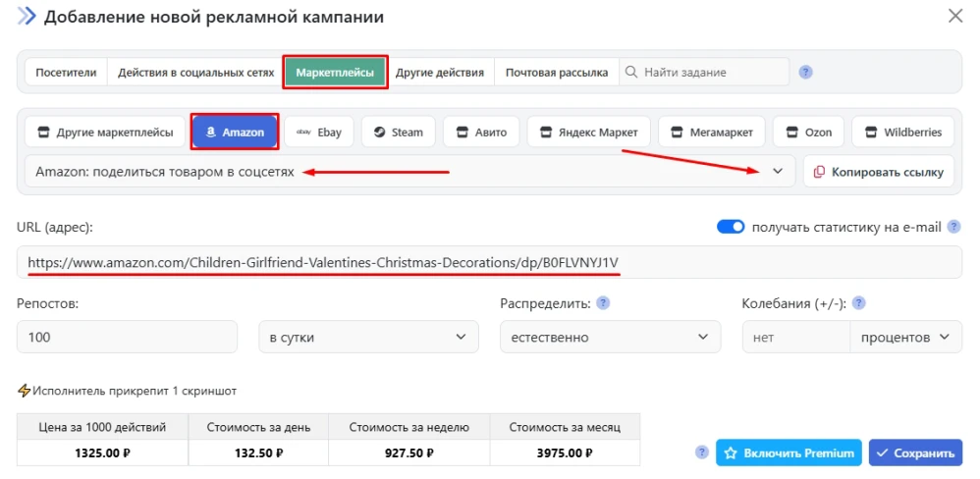Click the Репостов count field
Viewport: 980px width, 479px height.
[x=127, y=337]
